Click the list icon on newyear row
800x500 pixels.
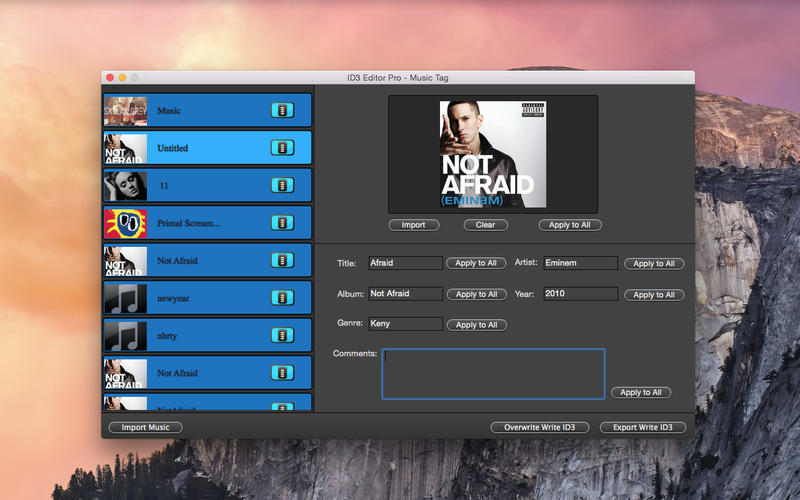pos(282,298)
